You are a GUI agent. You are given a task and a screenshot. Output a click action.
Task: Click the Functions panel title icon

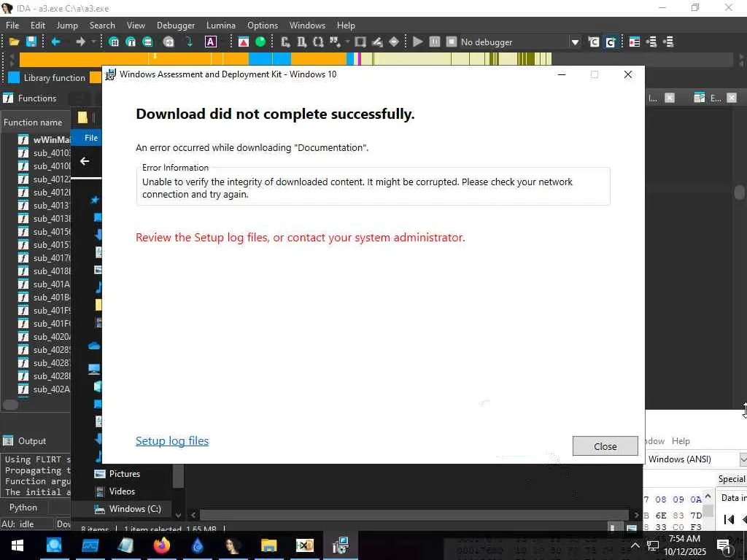[x=8, y=98]
